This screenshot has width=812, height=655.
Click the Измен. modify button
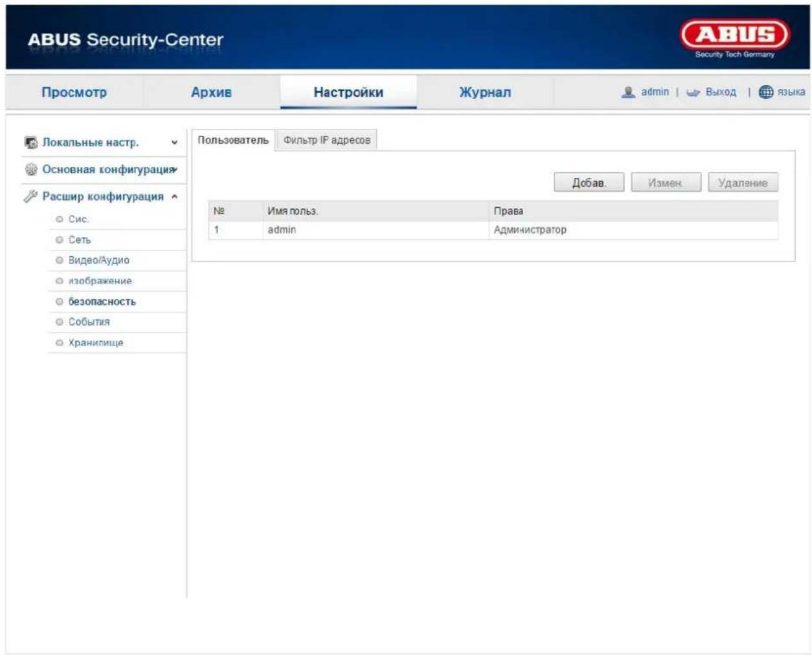(x=666, y=183)
